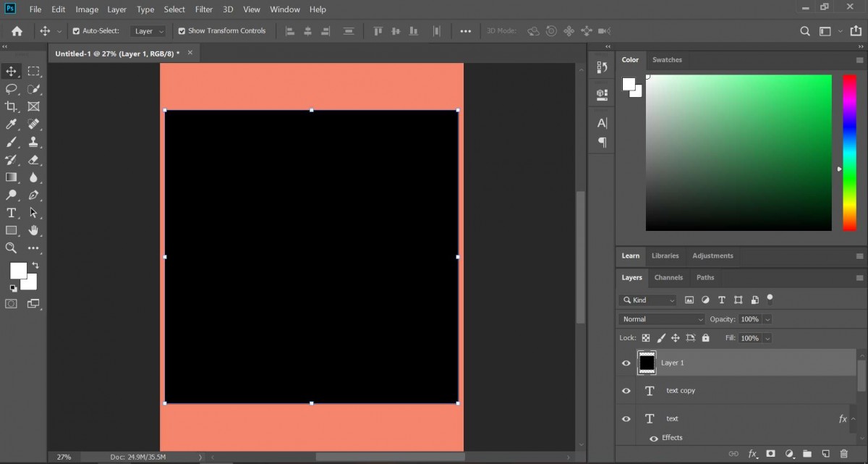Toggle layer filtering on or off
Viewport: 868px width, 464px height.
tap(770, 298)
